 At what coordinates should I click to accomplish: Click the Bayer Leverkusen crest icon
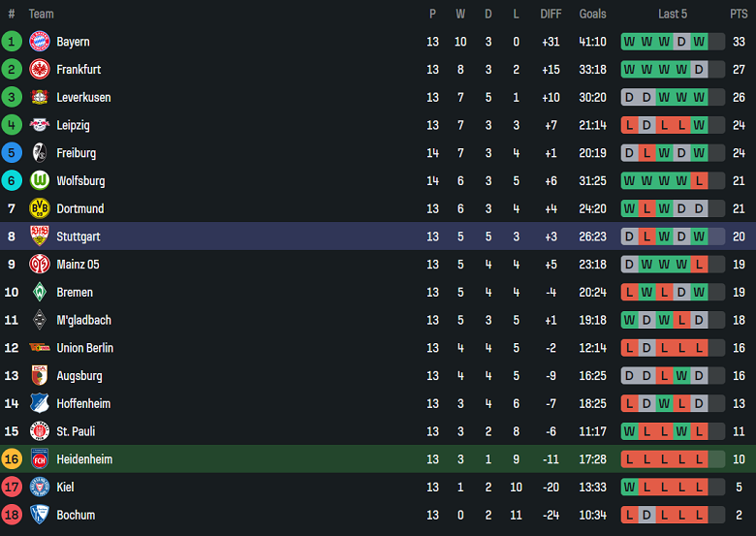(39, 97)
